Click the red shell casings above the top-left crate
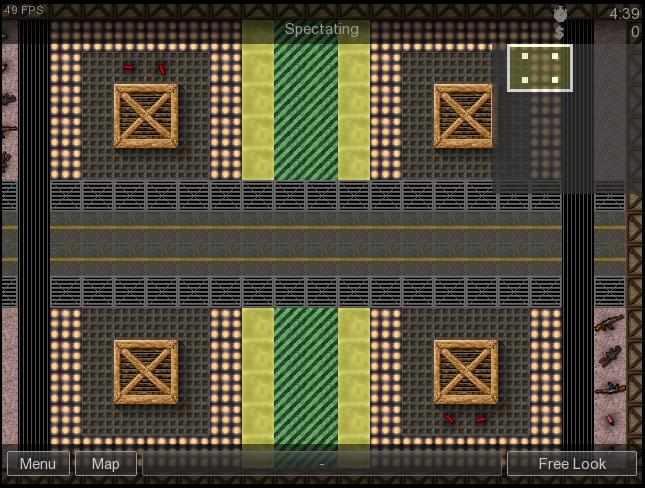Image resolution: width=645 pixels, height=488 pixels. tap(145, 68)
